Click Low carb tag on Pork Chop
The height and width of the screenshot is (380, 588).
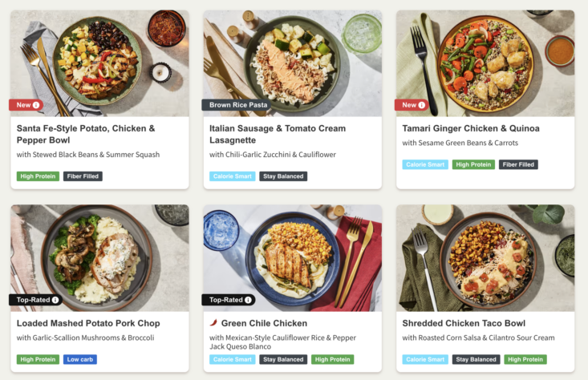(x=80, y=359)
